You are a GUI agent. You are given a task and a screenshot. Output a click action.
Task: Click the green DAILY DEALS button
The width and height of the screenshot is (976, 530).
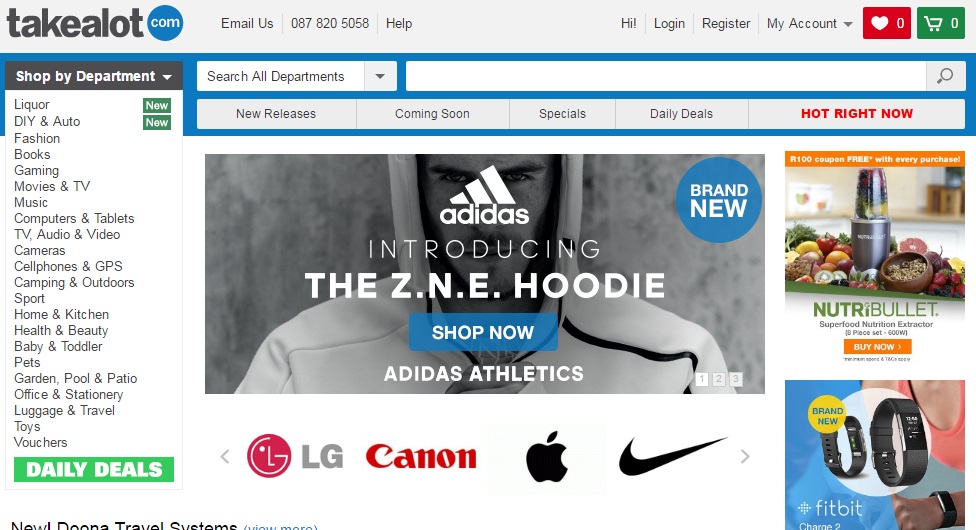coord(94,469)
